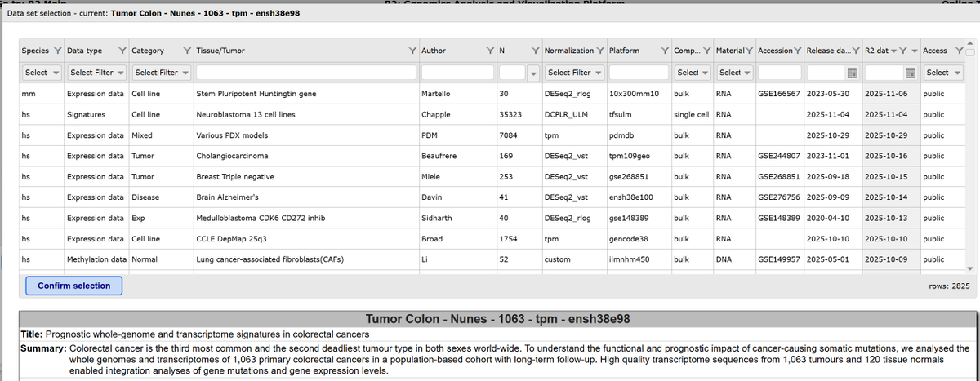The image size is (980, 381).
Task: Focus the Accession filter text field
Action: [x=780, y=73]
